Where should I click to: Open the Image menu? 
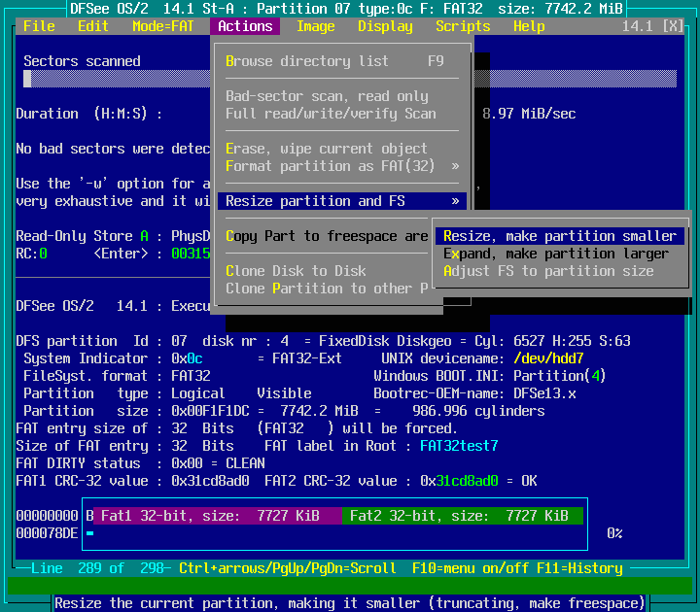315,26
